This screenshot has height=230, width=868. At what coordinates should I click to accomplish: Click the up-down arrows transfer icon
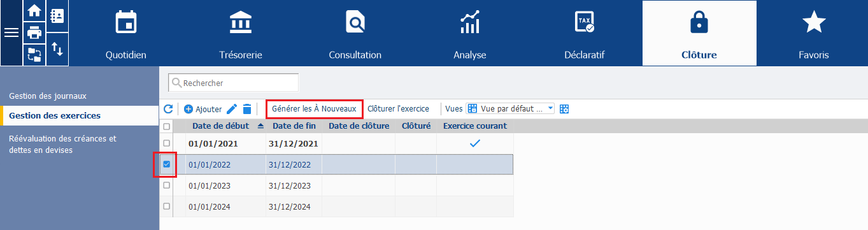point(57,49)
